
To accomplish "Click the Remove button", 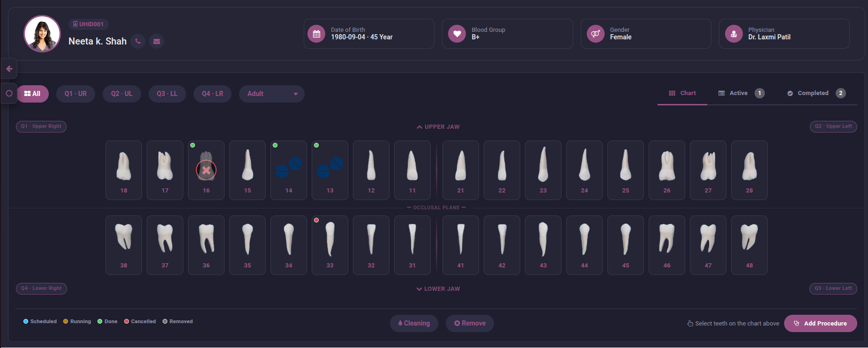I will (x=470, y=323).
